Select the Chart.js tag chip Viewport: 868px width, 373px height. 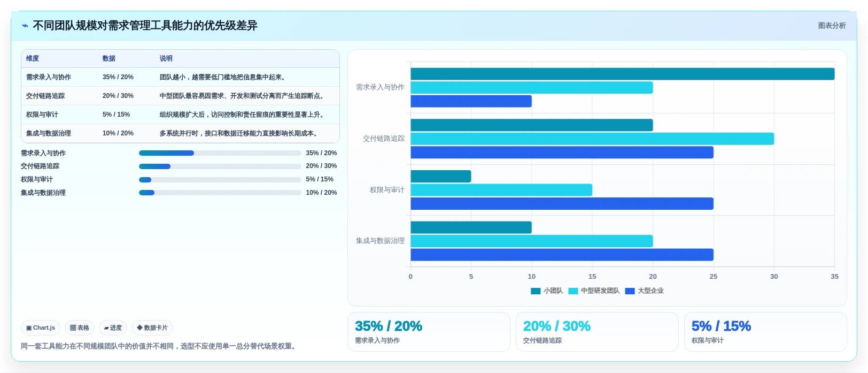41,328
